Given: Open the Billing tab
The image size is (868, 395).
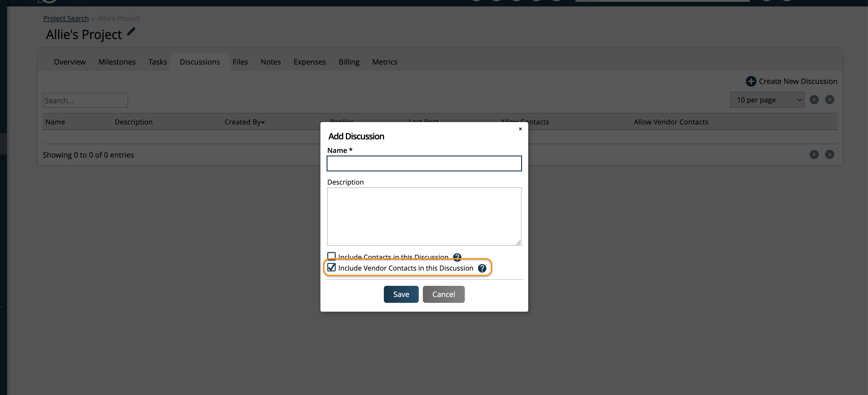Looking at the screenshot, I should pos(349,62).
